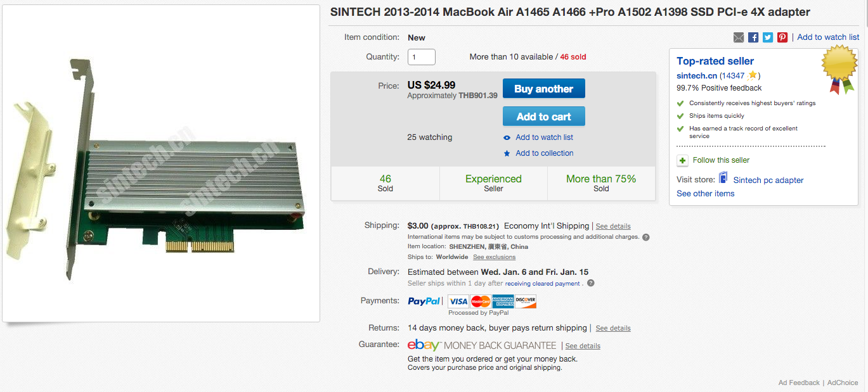Click the 46 sold link
The width and height of the screenshot is (868, 392).
tap(573, 57)
